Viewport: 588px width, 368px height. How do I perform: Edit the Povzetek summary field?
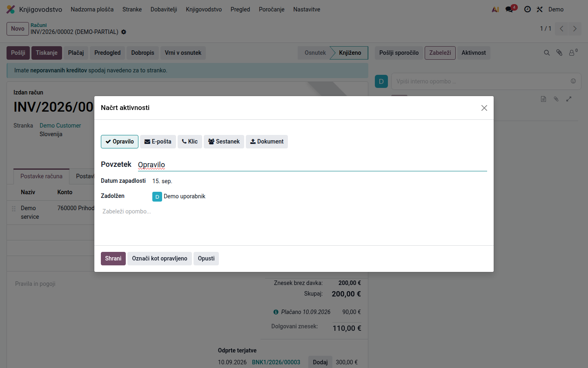(x=312, y=165)
